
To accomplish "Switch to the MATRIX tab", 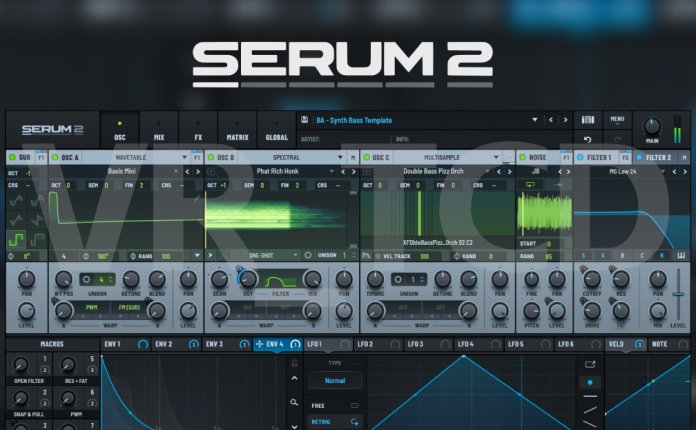I will click(237, 130).
